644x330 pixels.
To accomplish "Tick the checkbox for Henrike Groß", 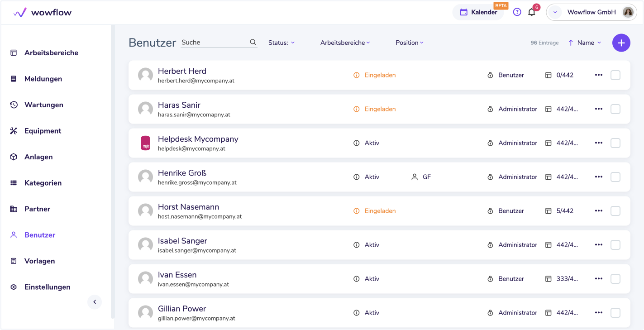I will 615,177.
